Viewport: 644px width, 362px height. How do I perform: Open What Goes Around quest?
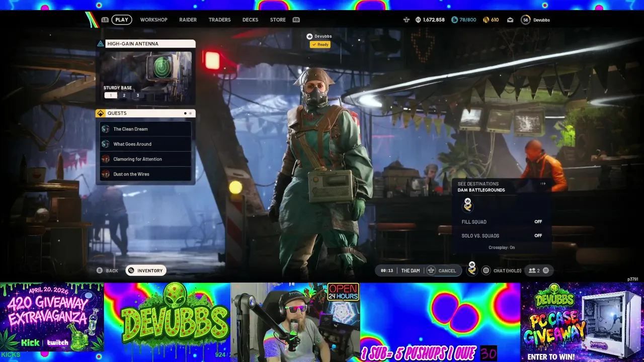coord(145,144)
